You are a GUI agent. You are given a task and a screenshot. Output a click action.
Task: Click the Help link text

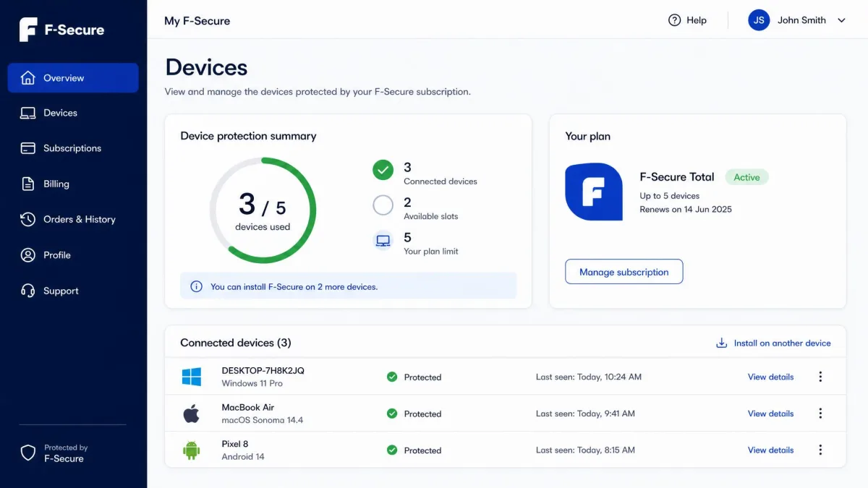click(x=697, y=20)
